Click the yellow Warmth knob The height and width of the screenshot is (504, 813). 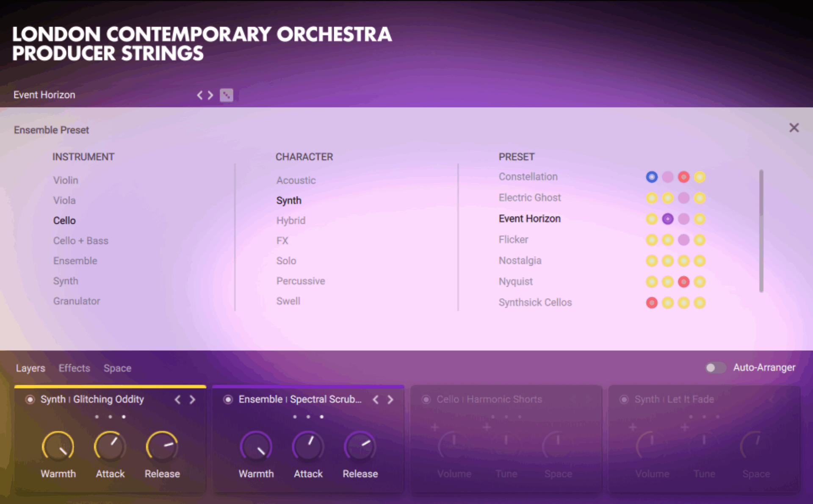[58, 446]
